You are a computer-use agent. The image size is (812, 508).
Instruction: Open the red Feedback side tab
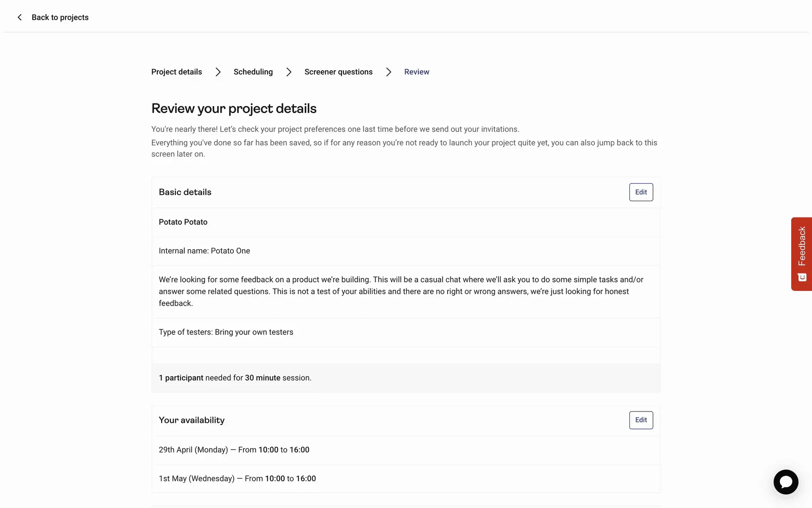pyautogui.click(x=801, y=246)
